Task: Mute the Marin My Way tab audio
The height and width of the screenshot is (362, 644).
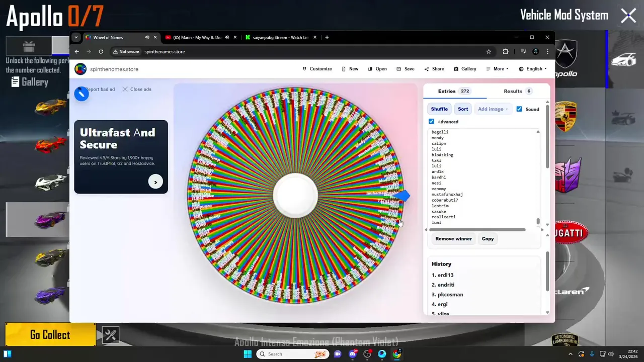Action: coord(227,37)
